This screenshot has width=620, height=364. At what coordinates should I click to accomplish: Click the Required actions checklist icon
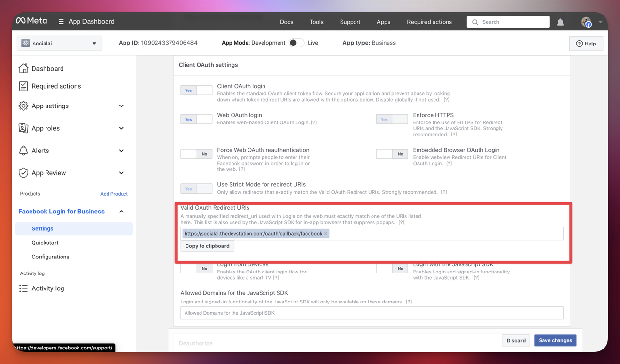point(23,86)
